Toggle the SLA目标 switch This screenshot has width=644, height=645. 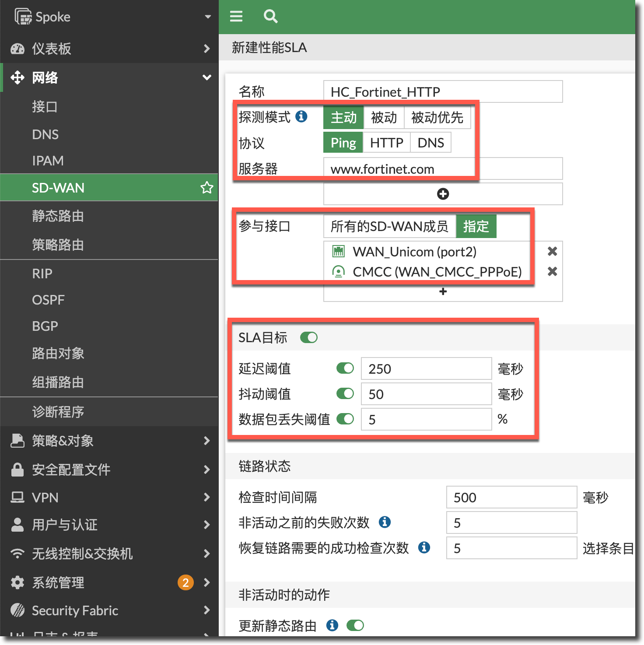tap(309, 337)
